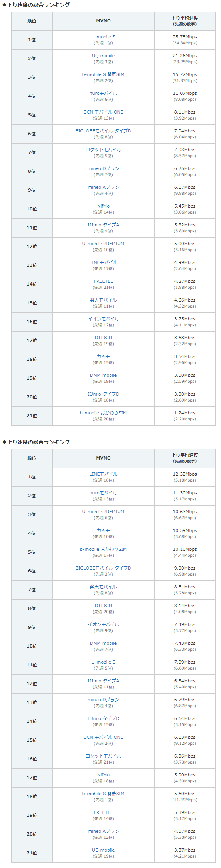
Task: Open the mineo Dプラン link ranked 8th in download
Action: coord(103,168)
